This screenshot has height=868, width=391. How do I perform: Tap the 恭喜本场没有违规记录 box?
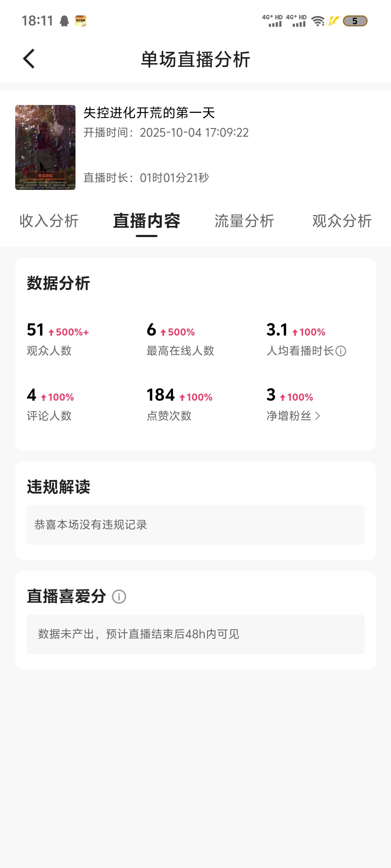(195, 525)
